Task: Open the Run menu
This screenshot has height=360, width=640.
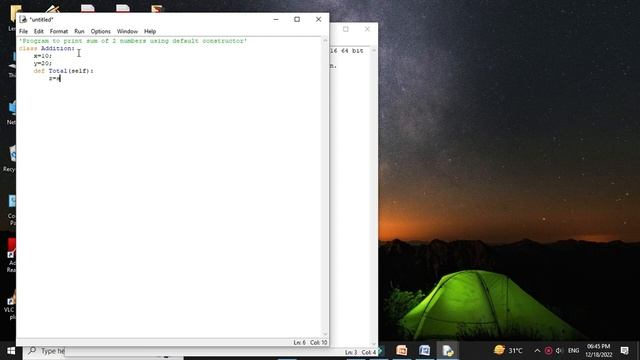Action: point(79,31)
